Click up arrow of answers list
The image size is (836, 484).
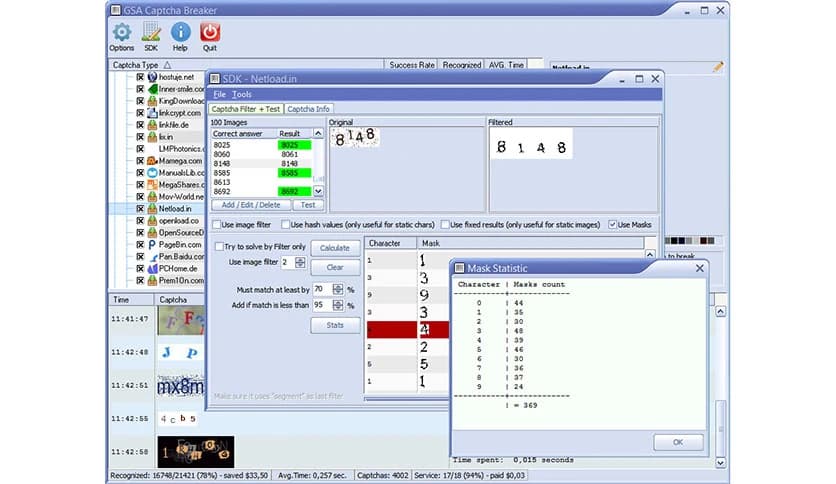point(318,133)
